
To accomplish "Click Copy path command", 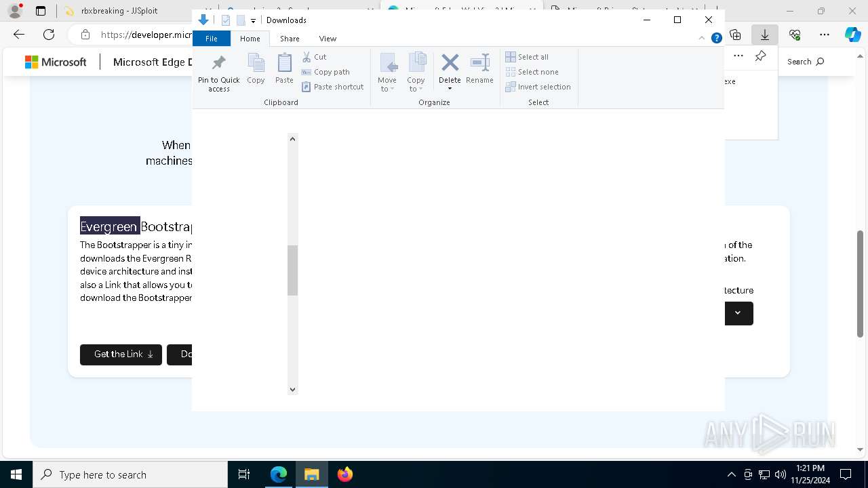I will pyautogui.click(x=325, y=72).
